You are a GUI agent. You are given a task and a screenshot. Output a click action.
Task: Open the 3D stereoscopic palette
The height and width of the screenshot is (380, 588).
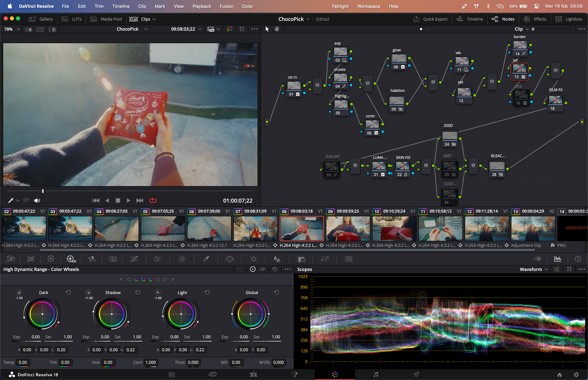coord(349,259)
